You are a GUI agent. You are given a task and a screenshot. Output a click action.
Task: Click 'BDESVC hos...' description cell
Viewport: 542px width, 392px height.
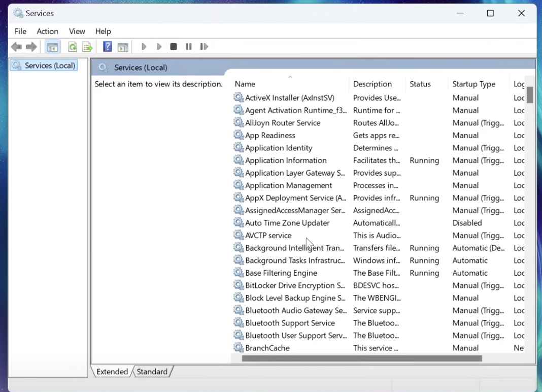point(376,285)
